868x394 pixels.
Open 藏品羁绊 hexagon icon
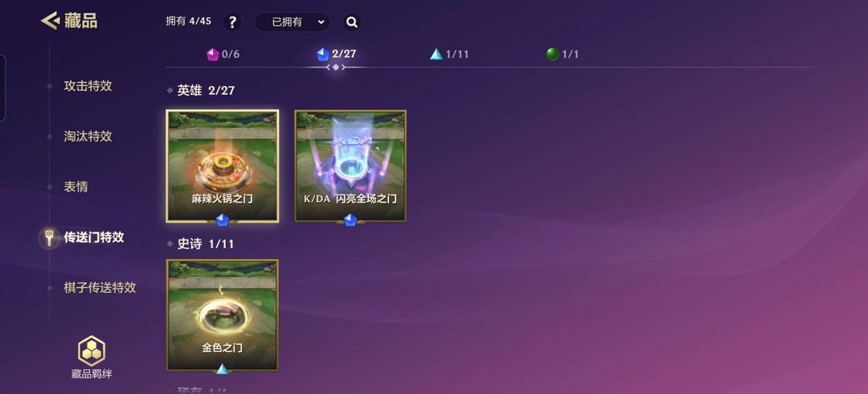92,351
